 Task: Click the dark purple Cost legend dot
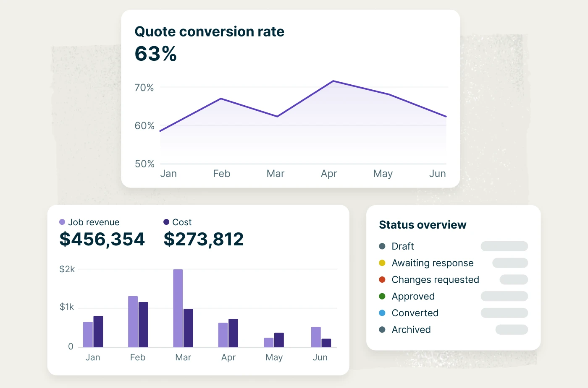(166, 222)
